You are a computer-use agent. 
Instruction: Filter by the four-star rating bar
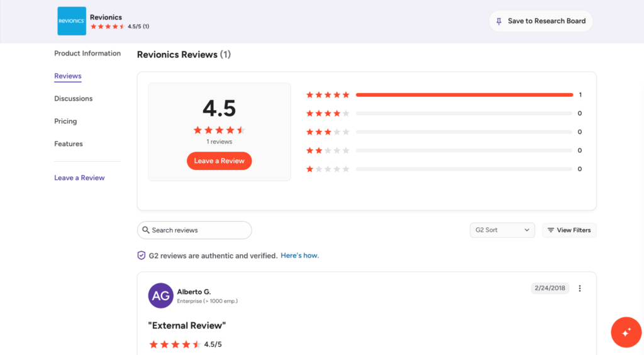point(464,113)
